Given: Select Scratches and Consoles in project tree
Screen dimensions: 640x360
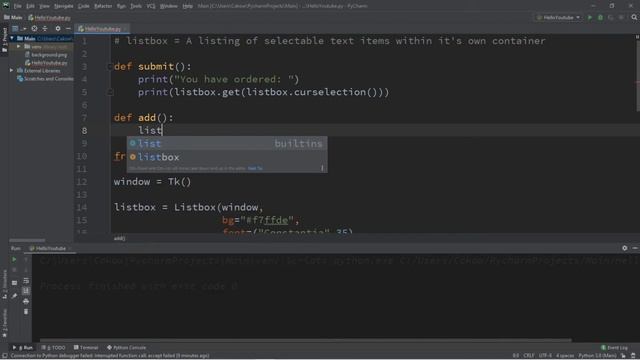Looking at the screenshot, I should pos(45,79).
